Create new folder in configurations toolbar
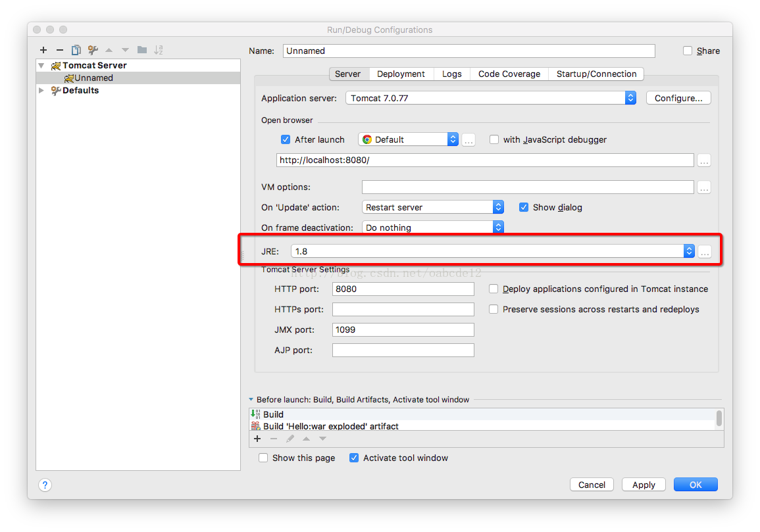The height and width of the screenshot is (532, 760). tap(142, 49)
